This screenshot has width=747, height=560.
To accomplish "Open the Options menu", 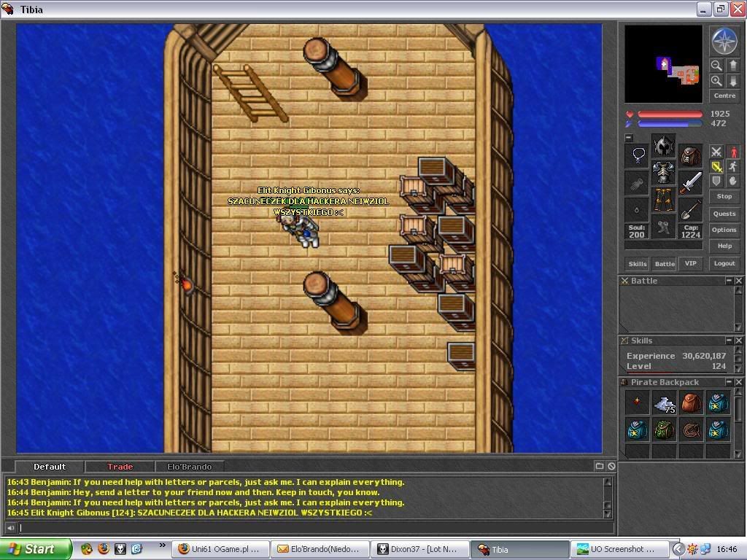I will point(724,230).
